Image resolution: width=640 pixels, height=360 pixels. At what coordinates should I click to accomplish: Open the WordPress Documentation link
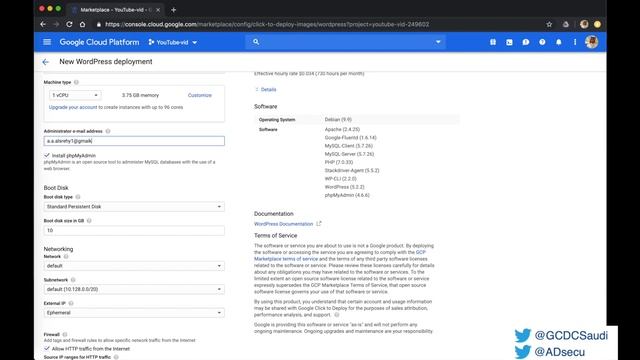click(x=284, y=224)
